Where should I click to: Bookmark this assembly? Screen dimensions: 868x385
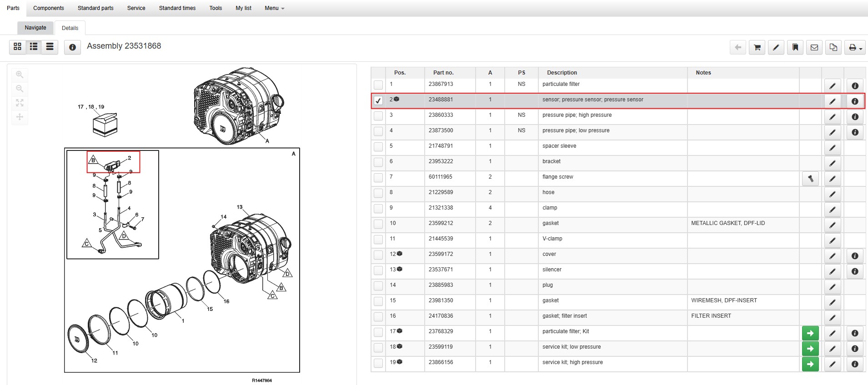(x=795, y=47)
